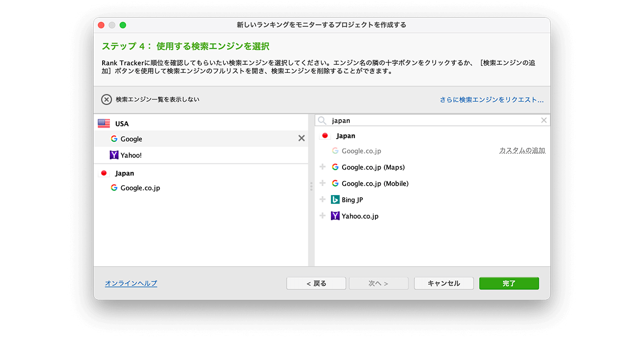The width and height of the screenshot is (644, 337).
Task: Select Yahoo! under USA
Action: pyautogui.click(x=131, y=155)
